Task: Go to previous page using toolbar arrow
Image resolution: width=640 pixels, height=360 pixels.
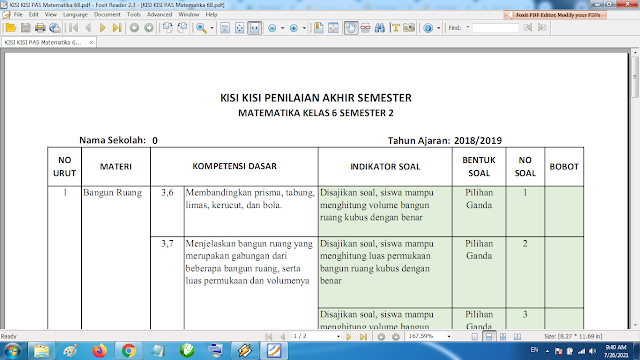Action: point(88,28)
